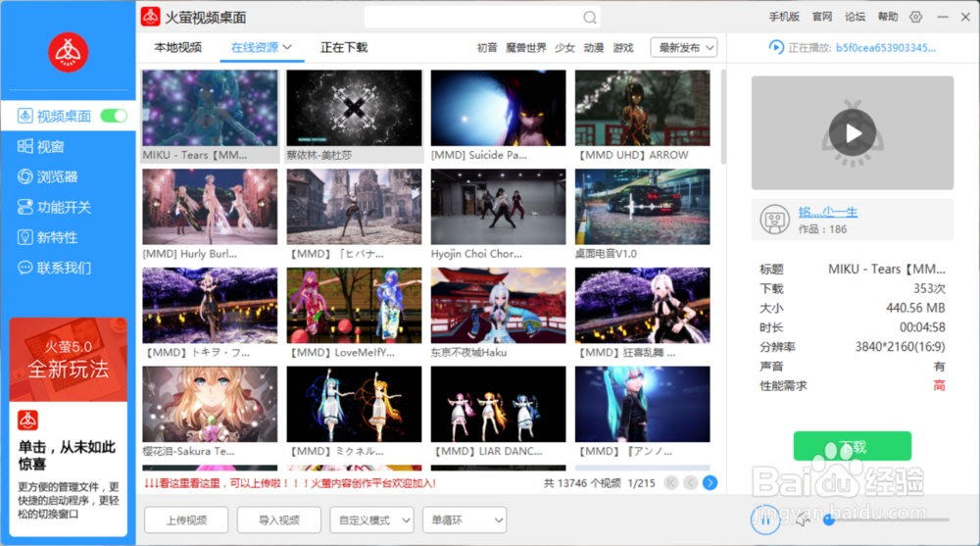Open the settings gear icon
Viewport: 980px width, 546px height.
coord(915,17)
